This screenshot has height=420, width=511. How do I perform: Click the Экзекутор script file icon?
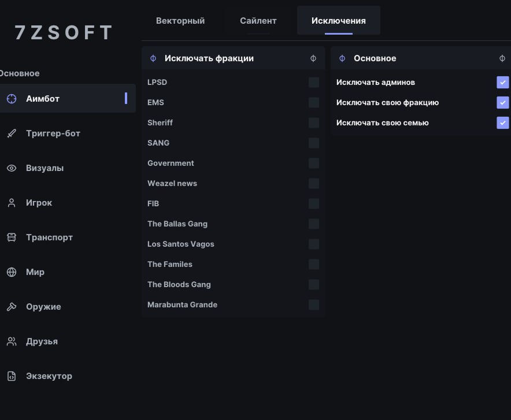pyautogui.click(x=12, y=376)
